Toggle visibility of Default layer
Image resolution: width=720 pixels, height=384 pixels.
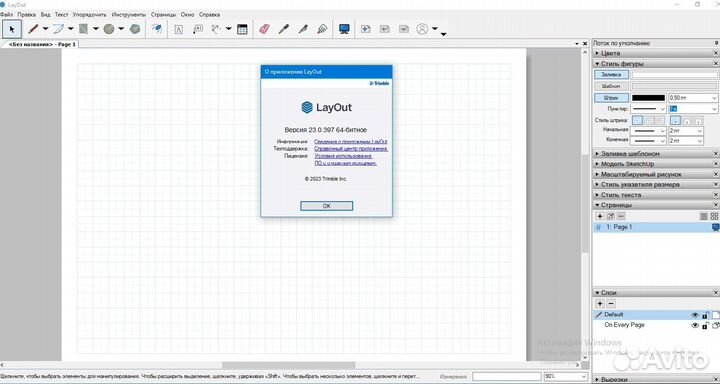(695, 315)
